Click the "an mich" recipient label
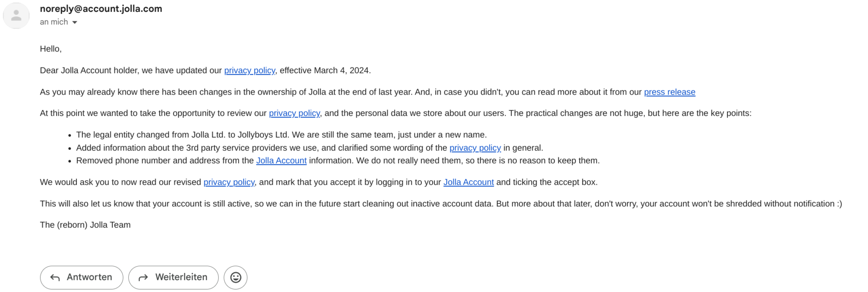The image size is (868, 292). tap(54, 22)
